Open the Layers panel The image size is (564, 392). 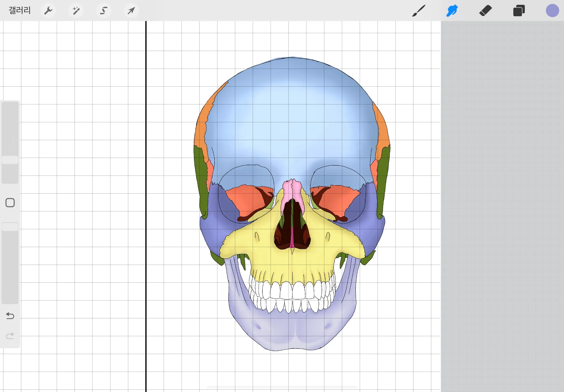coord(519,11)
